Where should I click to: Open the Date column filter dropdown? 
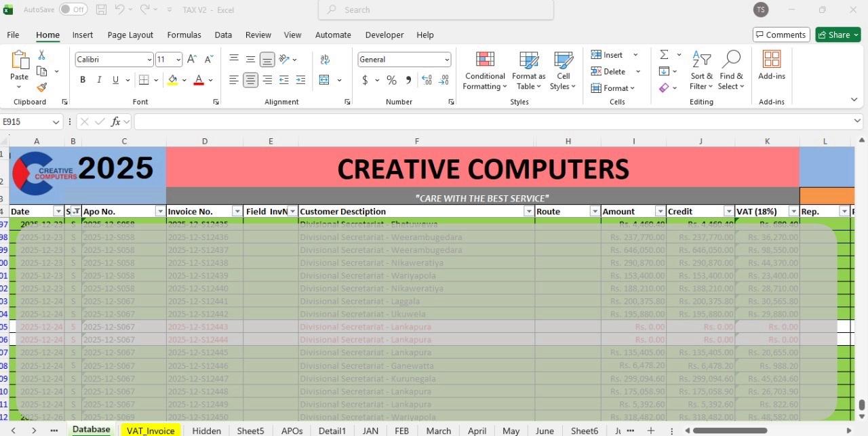coord(58,212)
